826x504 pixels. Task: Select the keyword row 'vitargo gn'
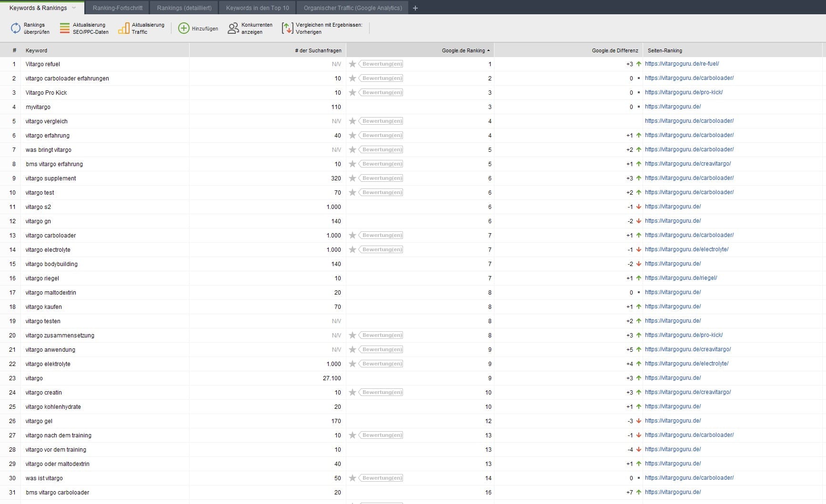click(38, 221)
